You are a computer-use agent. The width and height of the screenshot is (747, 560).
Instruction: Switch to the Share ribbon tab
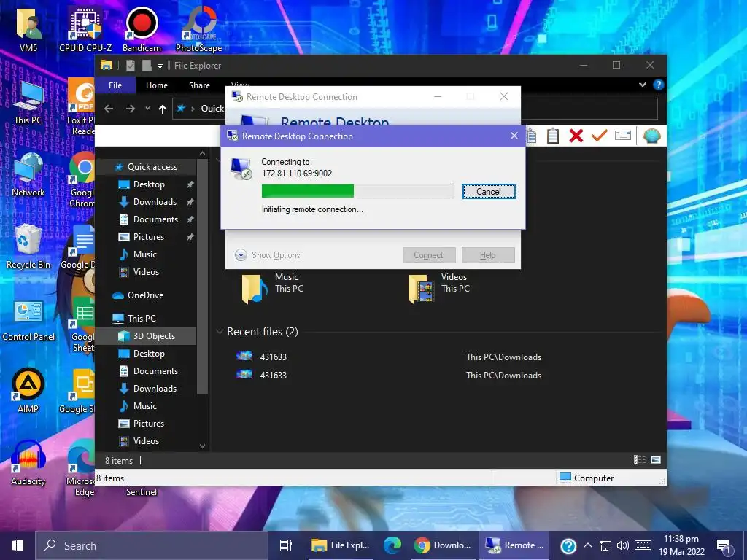(x=199, y=85)
